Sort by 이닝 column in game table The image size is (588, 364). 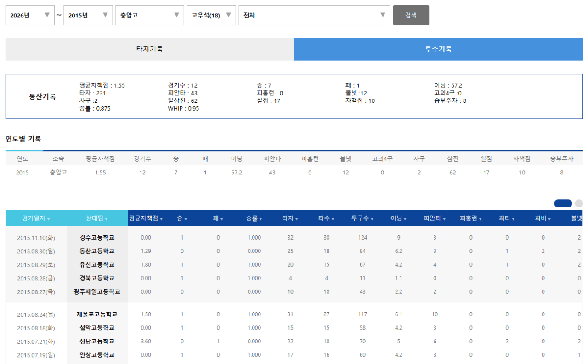[398, 218]
